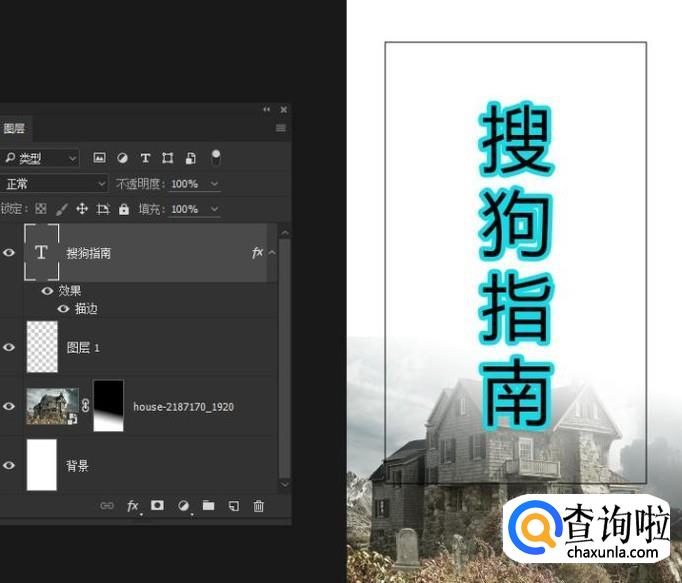
Task: Click layers scrollbar down arrow
Action: pyautogui.click(x=285, y=484)
